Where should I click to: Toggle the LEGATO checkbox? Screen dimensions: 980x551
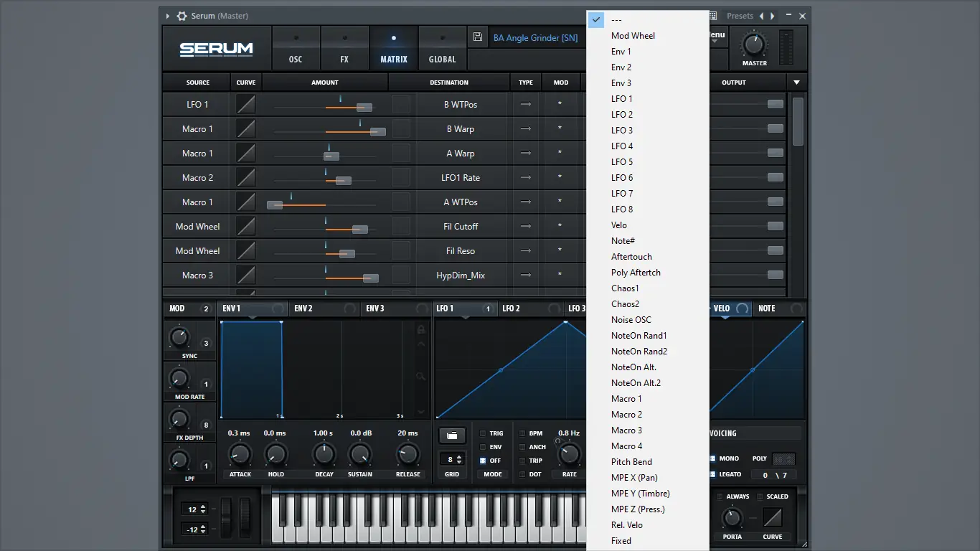coord(713,474)
